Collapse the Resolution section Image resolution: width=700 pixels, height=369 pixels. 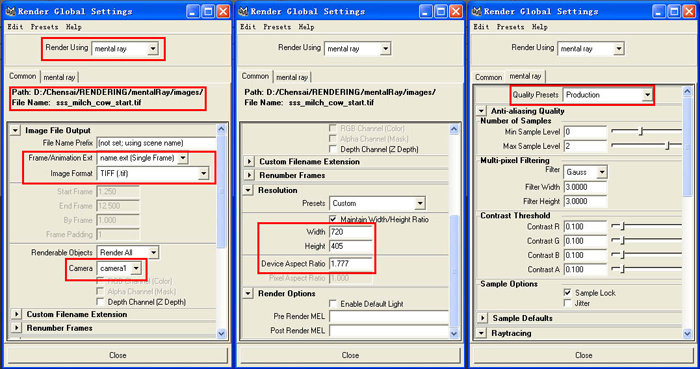pos(249,190)
